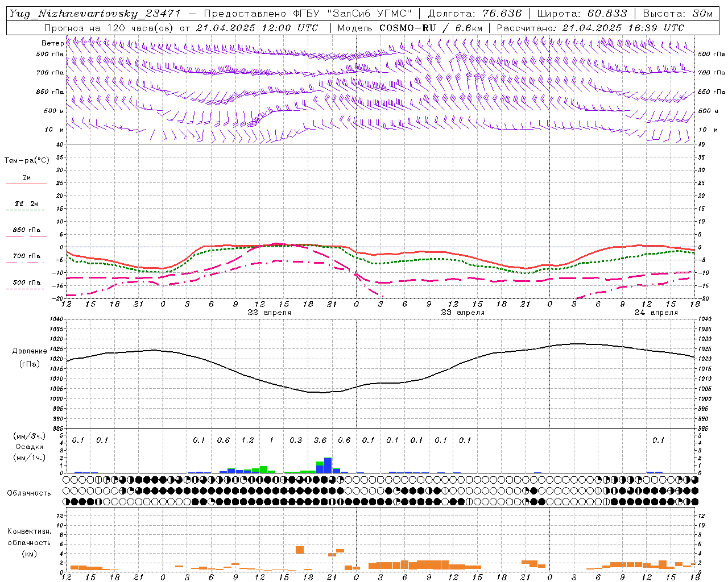Click the tallest blue precipitation bar
The height and width of the screenshot is (582, 728).
pos(328,465)
